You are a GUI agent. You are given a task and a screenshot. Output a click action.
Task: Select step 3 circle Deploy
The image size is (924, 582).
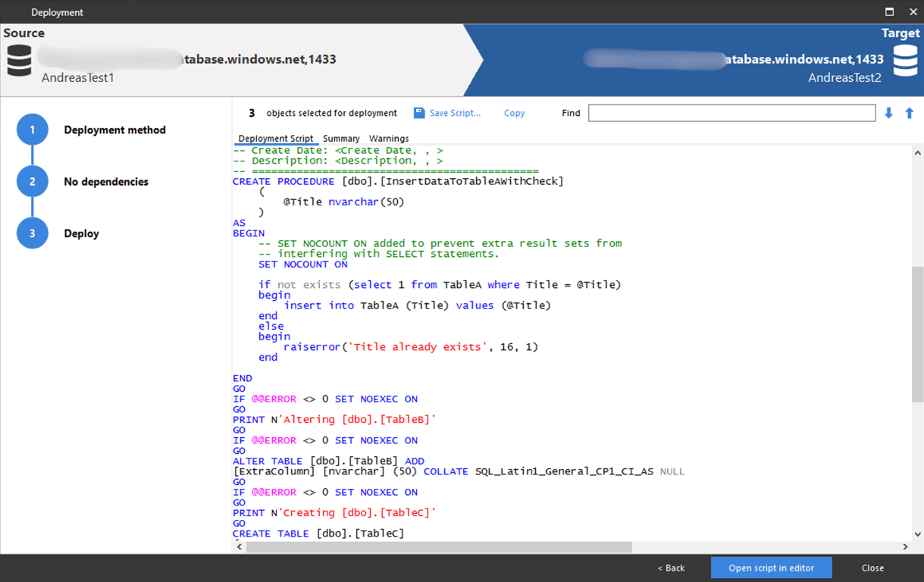point(33,233)
